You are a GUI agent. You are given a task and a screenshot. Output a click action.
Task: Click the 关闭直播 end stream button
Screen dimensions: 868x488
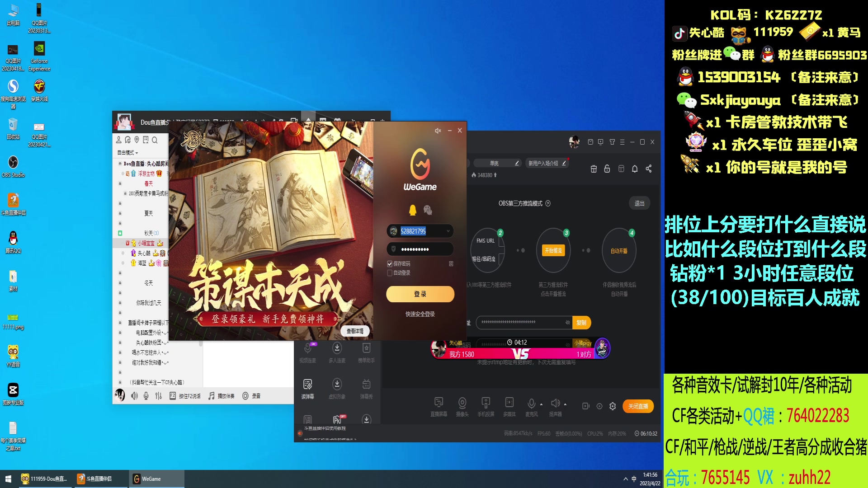638,406
